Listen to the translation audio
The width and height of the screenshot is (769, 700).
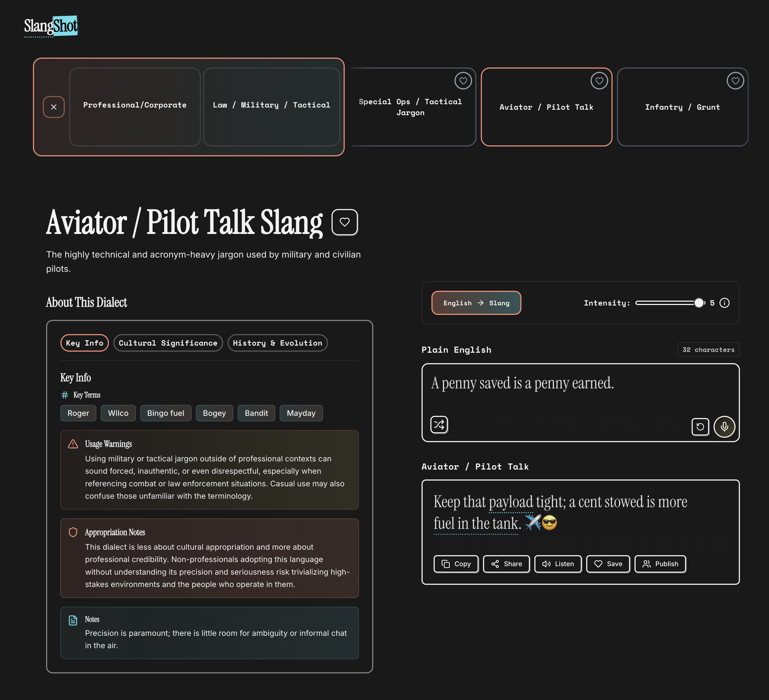click(558, 564)
